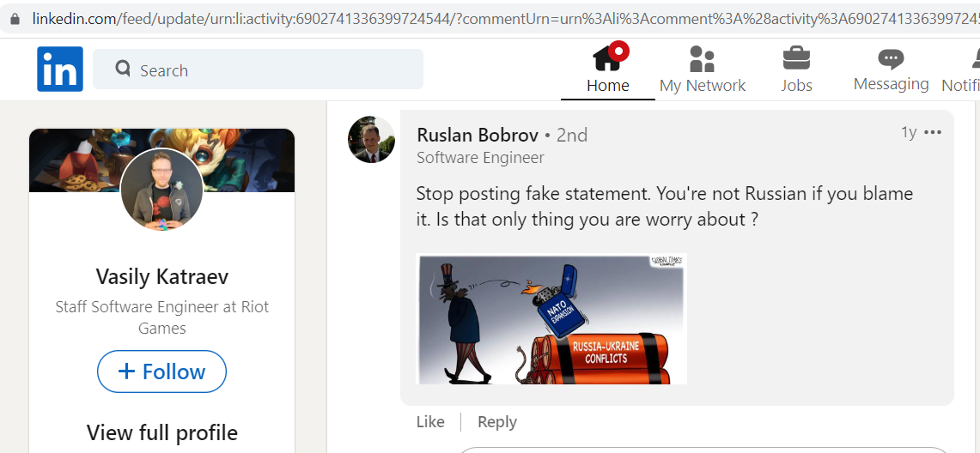Click Vasily Katraev's profile photo
The width and height of the screenshot is (980, 453).
point(161,190)
